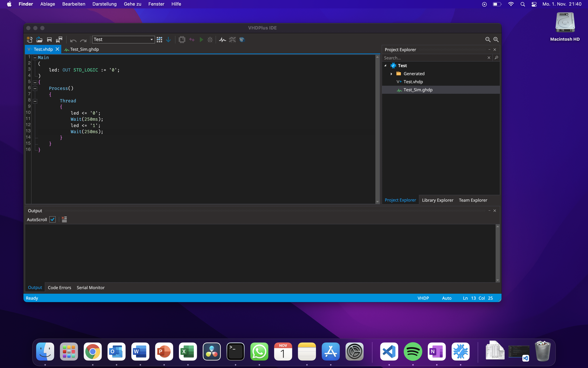This screenshot has height=368, width=588.
Task: Open the Darstellung menu
Action: point(104,4)
